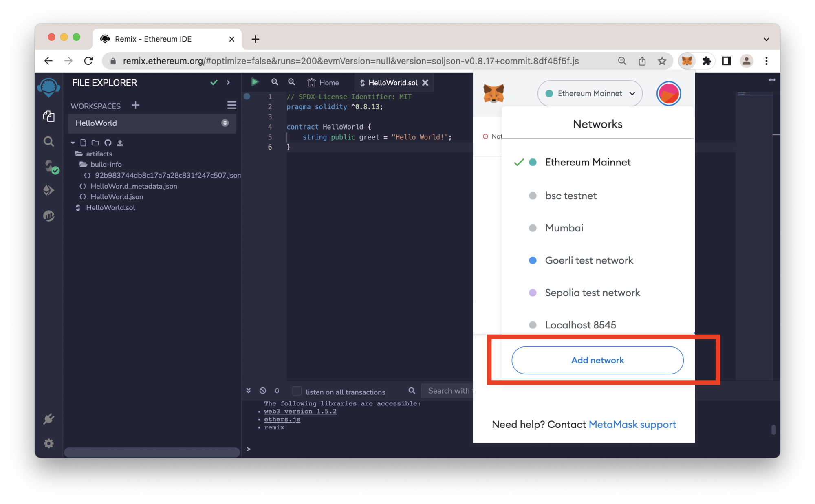Image resolution: width=815 pixels, height=504 pixels.
Task: Open the HelloWorld workspace selector
Action: coord(152,123)
